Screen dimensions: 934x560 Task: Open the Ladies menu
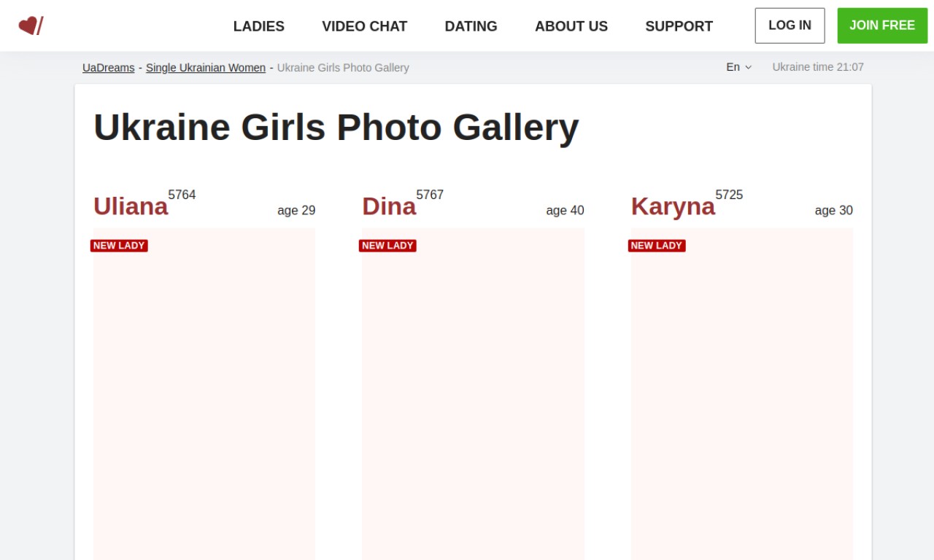pos(258,26)
